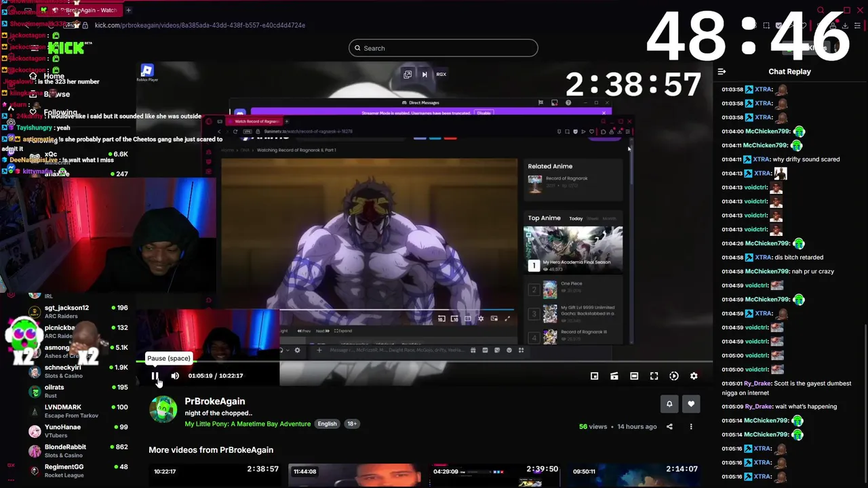The height and width of the screenshot is (488, 868).
Task: Focus the Kick search field
Action: click(443, 48)
